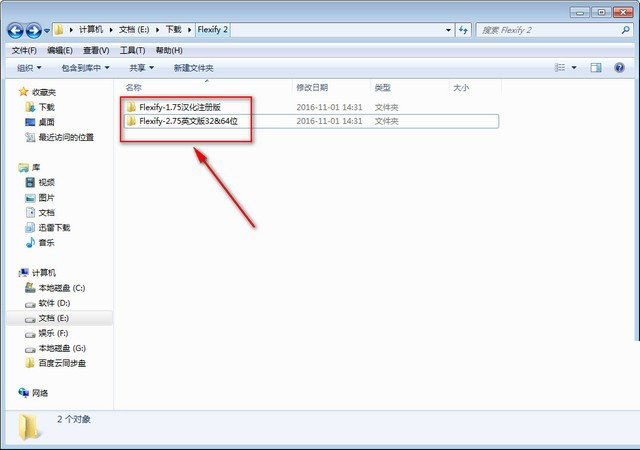Open the 组织 dropdown
Image resolution: width=640 pixels, height=450 pixels.
coord(29,68)
